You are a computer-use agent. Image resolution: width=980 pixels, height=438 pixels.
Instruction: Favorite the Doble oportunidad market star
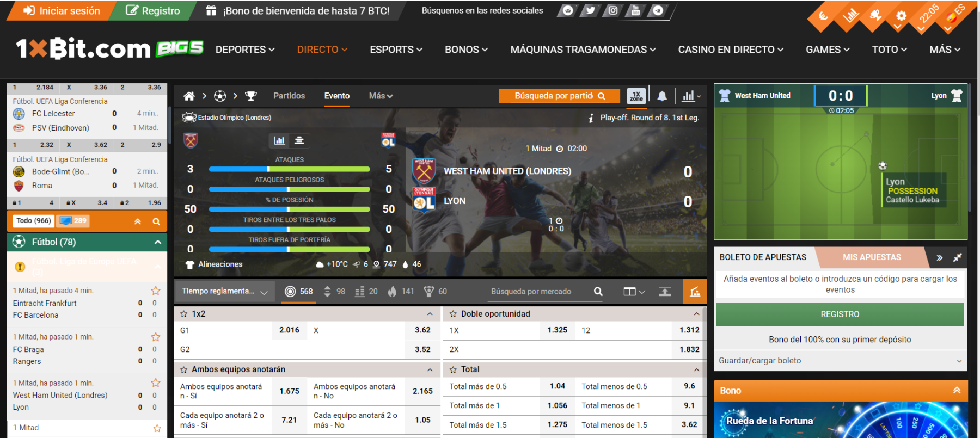click(453, 314)
